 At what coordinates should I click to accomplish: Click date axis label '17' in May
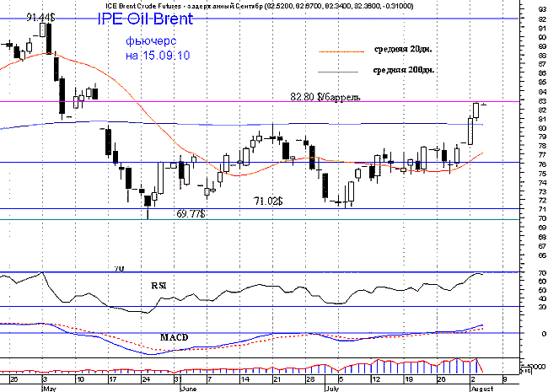click(112, 379)
